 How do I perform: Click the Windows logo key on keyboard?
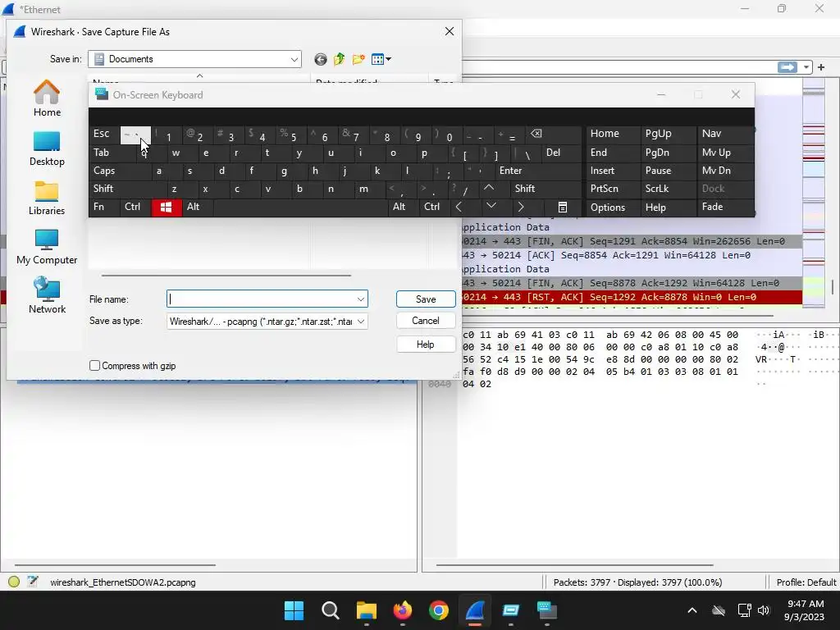click(166, 208)
